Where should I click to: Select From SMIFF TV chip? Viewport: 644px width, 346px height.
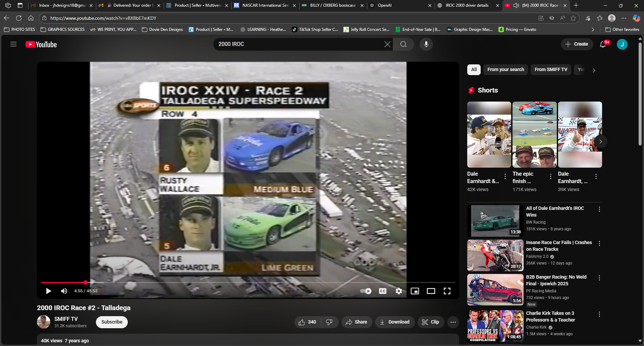[551, 70]
